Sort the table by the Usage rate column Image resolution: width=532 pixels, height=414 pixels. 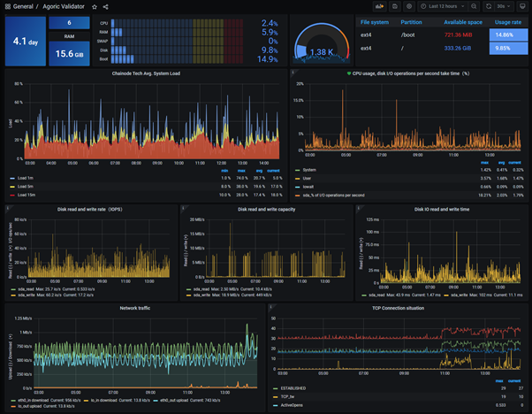tap(508, 22)
